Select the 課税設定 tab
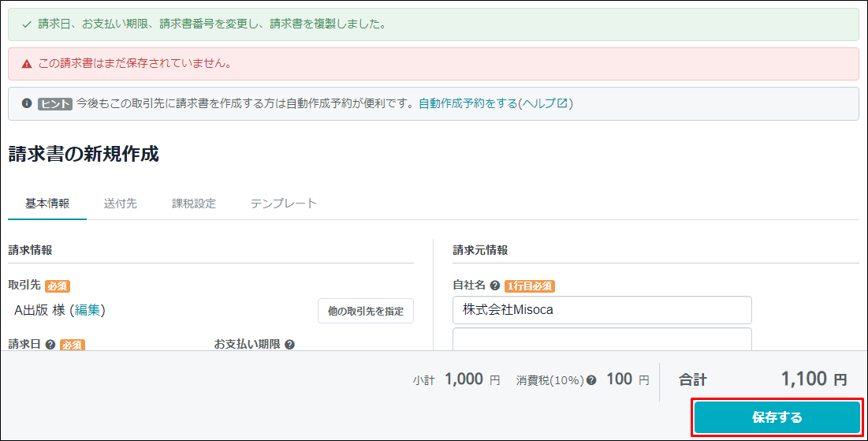The width and height of the screenshot is (868, 441). 194,204
